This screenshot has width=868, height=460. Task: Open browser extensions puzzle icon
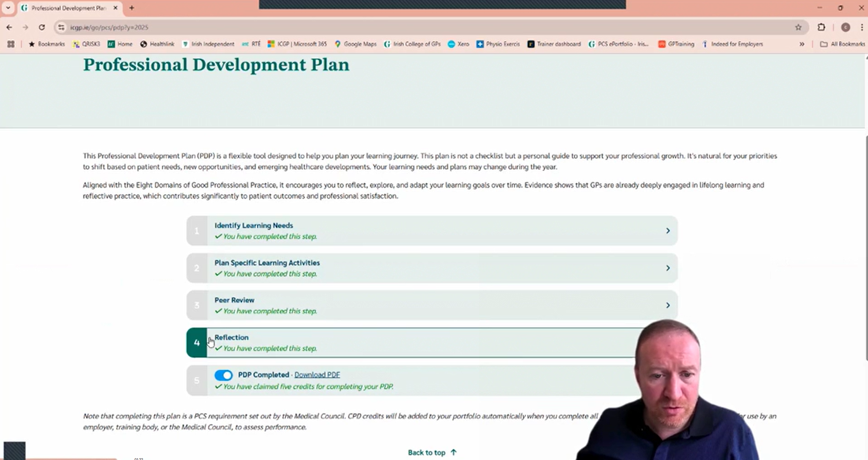click(x=821, y=27)
